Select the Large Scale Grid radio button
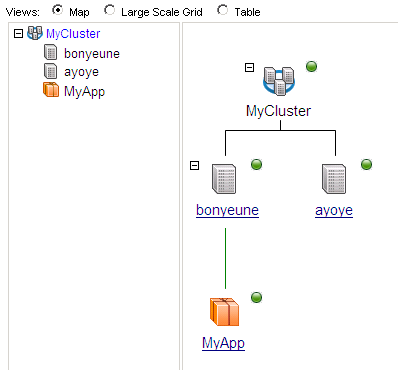Screen dimensions: 398x370 pyautogui.click(x=109, y=10)
